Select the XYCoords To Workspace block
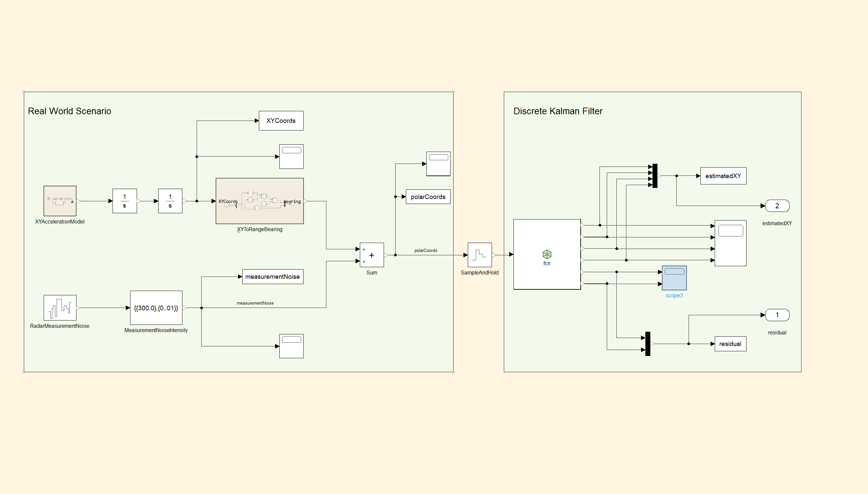Screen dimensions: 868x494 [x=280, y=121]
